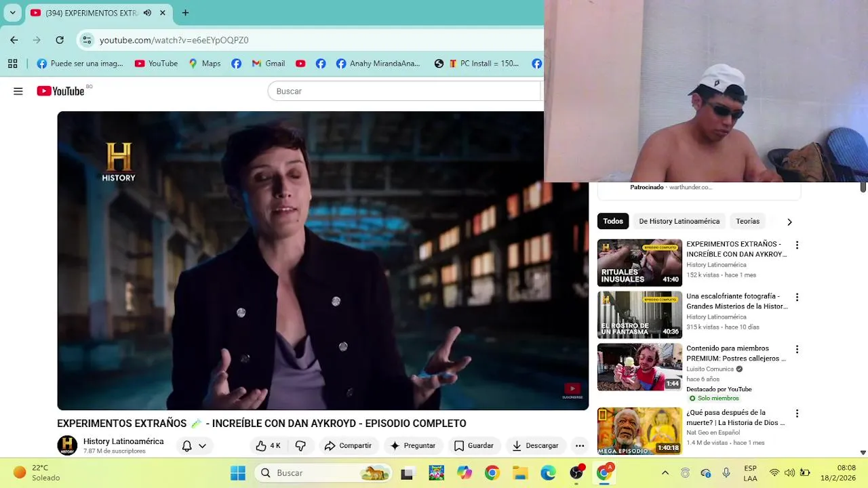Reload the page
Viewport: 868px width, 488px height.
(60, 40)
